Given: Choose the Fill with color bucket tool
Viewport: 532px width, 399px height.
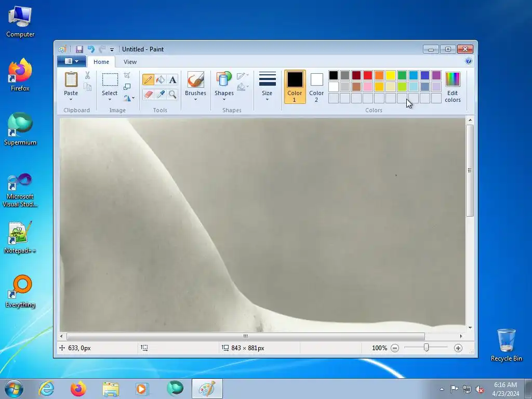Looking at the screenshot, I should [x=161, y=79].
